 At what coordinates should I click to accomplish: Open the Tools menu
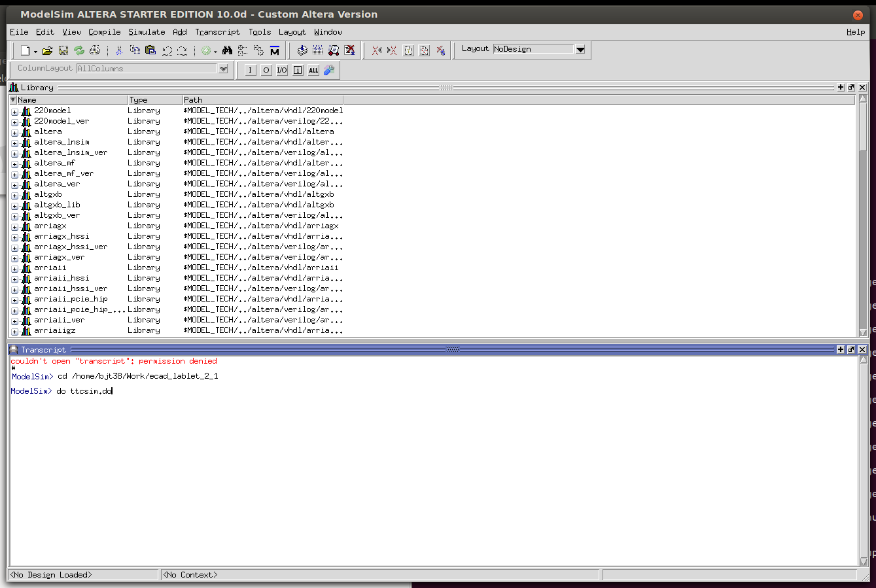[259, 32]
